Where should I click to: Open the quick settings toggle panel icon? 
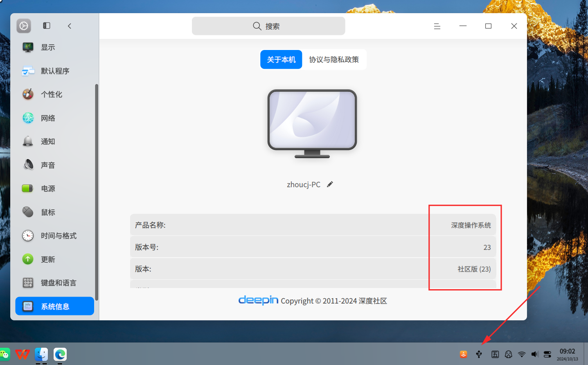click(x=547, y=354)
